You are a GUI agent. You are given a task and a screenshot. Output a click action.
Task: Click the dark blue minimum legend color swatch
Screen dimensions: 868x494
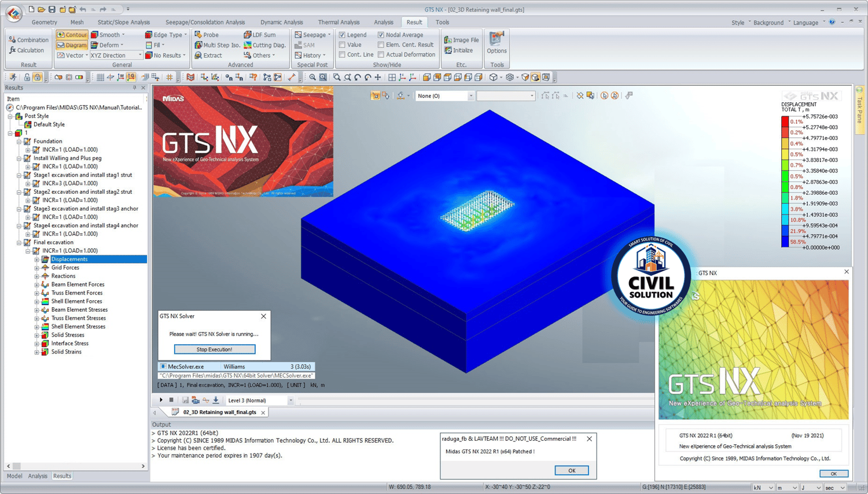[785, 242]
